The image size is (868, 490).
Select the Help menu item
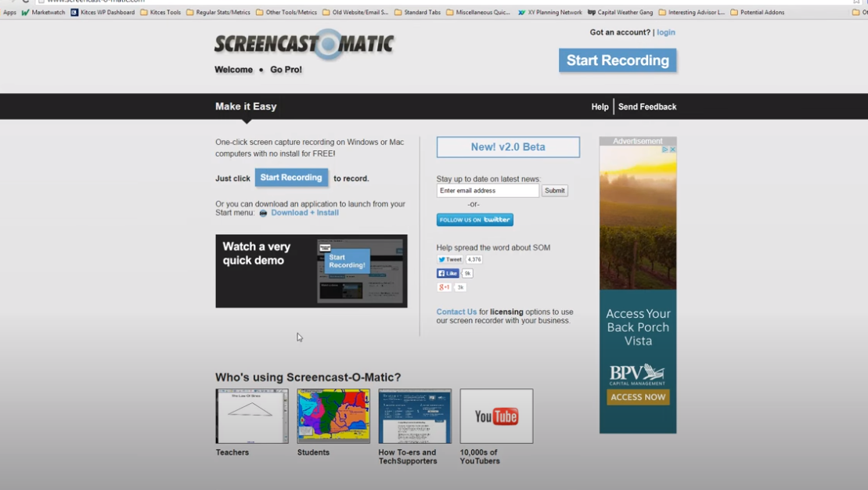(x=599, y=106)
